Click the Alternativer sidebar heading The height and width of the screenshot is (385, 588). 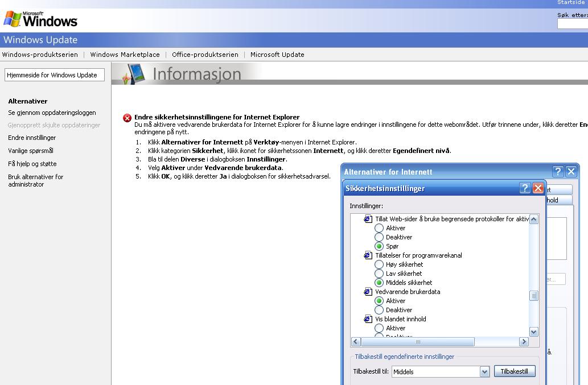point(28,101)
